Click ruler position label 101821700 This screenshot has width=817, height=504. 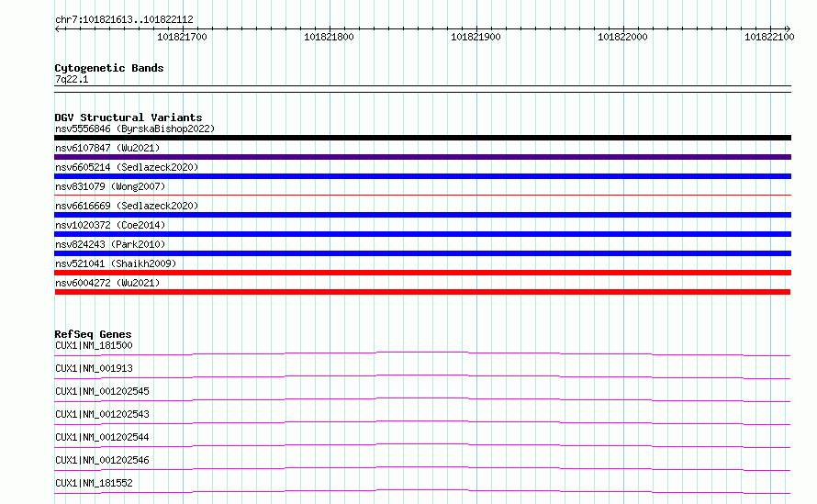pos(182,37)
